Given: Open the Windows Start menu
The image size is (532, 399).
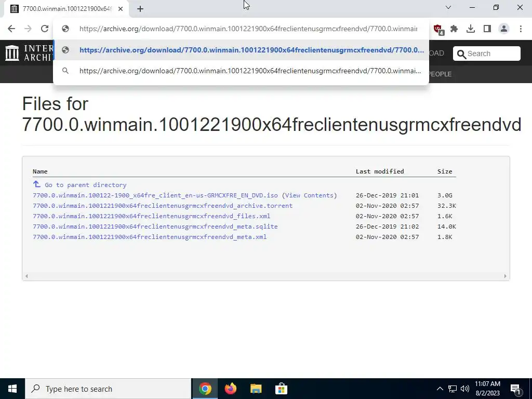Looking at the screenshot, I should (12, 389).
